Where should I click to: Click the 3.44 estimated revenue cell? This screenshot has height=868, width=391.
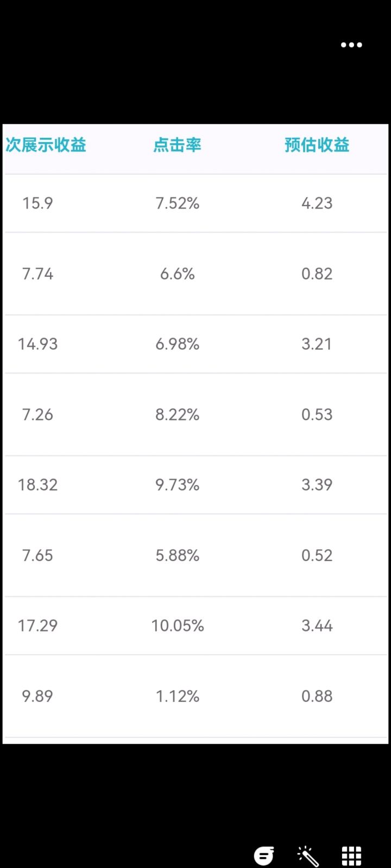tap(317, 626)
